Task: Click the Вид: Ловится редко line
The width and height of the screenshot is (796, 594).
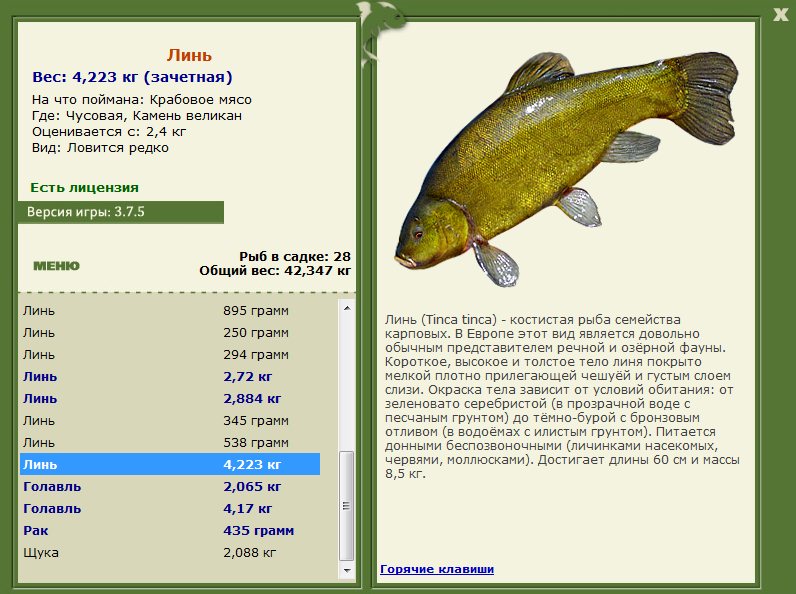Action: tap(100, 148)
